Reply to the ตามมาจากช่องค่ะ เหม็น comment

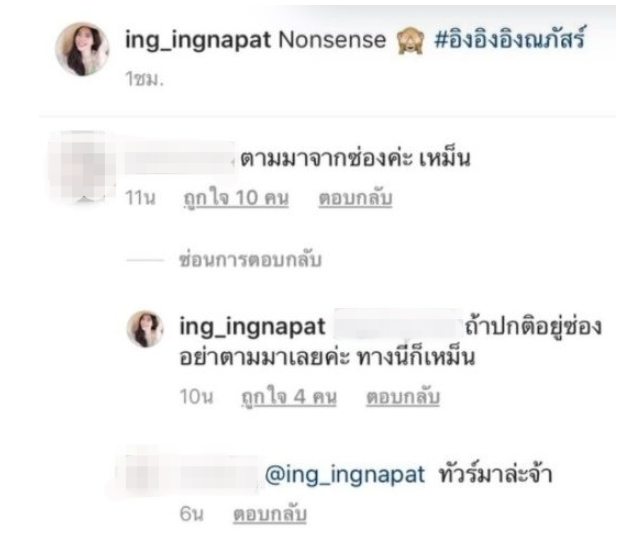(355, 198)
